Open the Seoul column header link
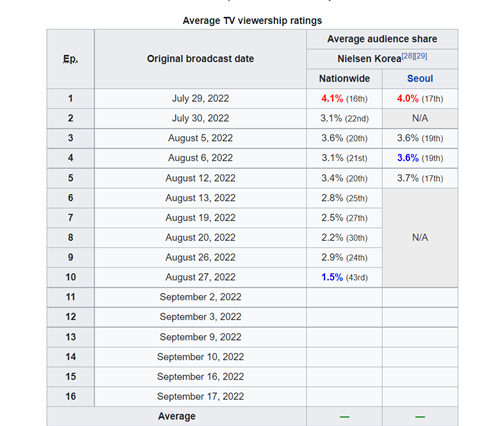 [x=420, y=79]
